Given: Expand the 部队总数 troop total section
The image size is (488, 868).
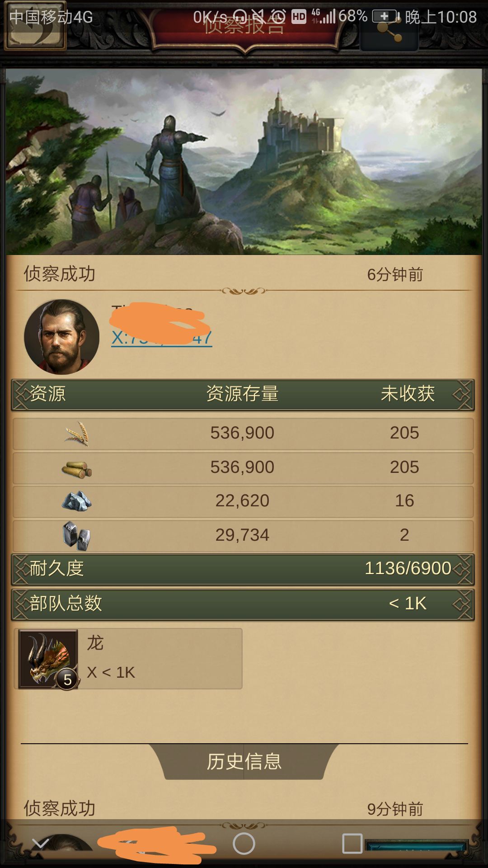Looking at the screenshot, I should pyautogui.click(x=243, y=604).
